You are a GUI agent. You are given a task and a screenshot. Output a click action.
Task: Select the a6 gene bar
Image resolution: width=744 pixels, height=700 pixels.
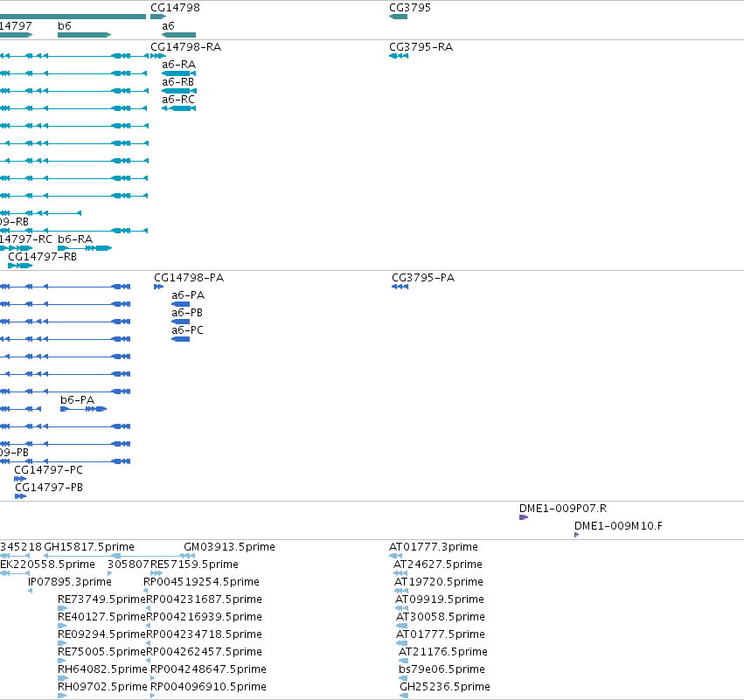[179, 35]
